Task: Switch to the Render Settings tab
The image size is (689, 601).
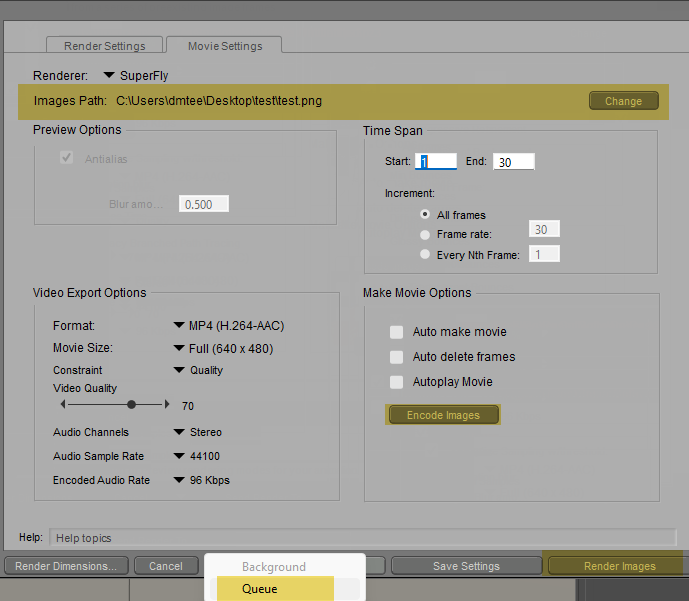Action: tap(105, 46)
